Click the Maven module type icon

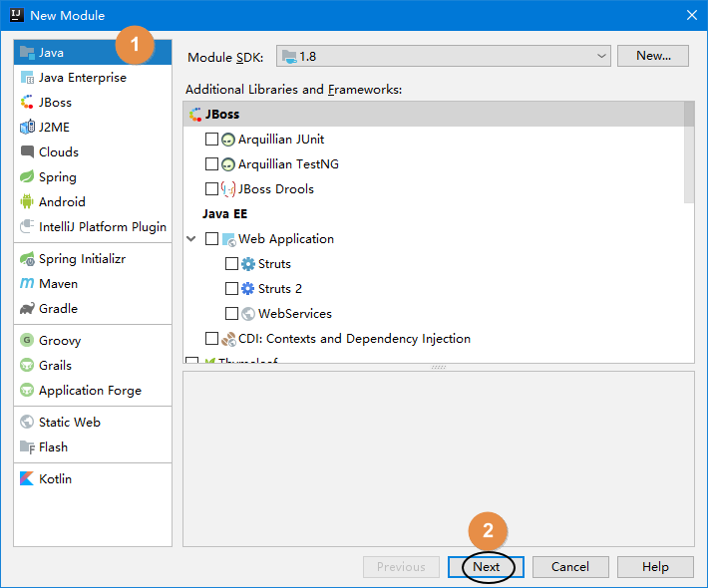(28, 284)
